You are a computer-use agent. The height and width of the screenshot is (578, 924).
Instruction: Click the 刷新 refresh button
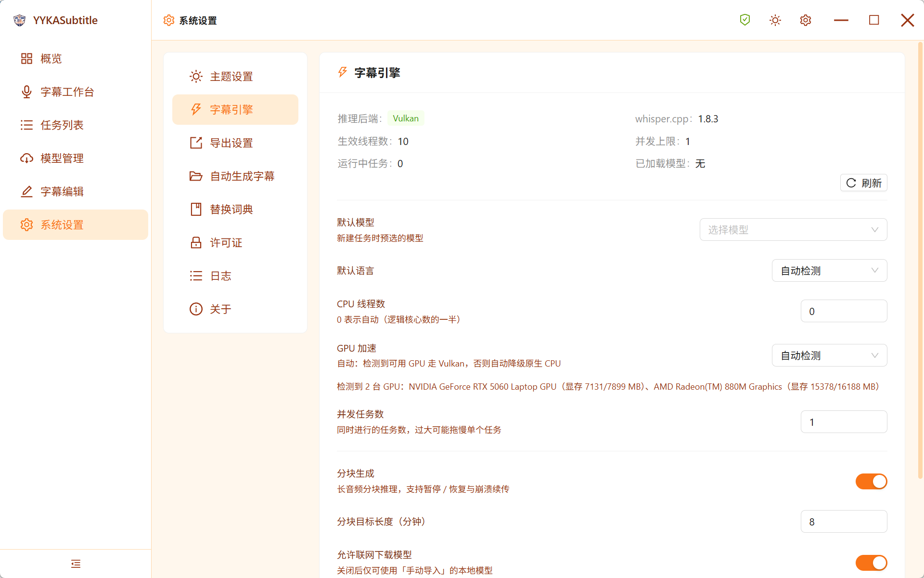pyautogui.click(x=864, y=183)
